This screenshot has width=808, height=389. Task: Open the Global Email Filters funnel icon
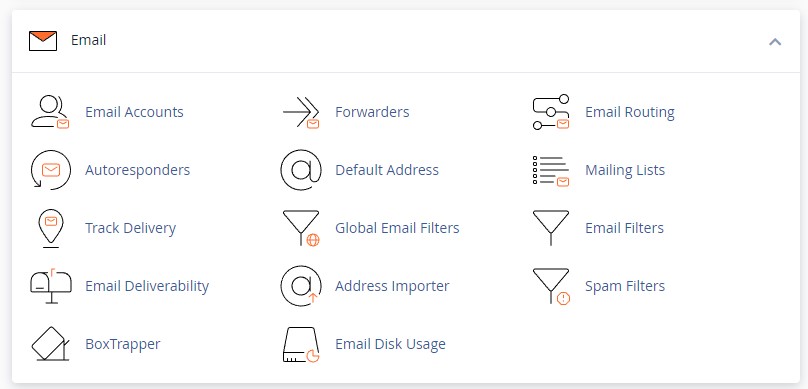click(301, 228)
